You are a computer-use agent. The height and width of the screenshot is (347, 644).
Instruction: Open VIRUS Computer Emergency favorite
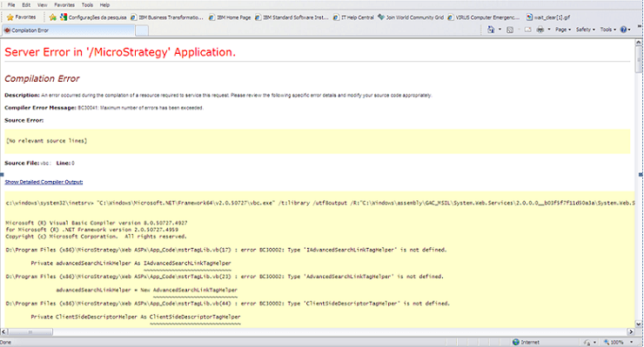click(x=484, y=17)
